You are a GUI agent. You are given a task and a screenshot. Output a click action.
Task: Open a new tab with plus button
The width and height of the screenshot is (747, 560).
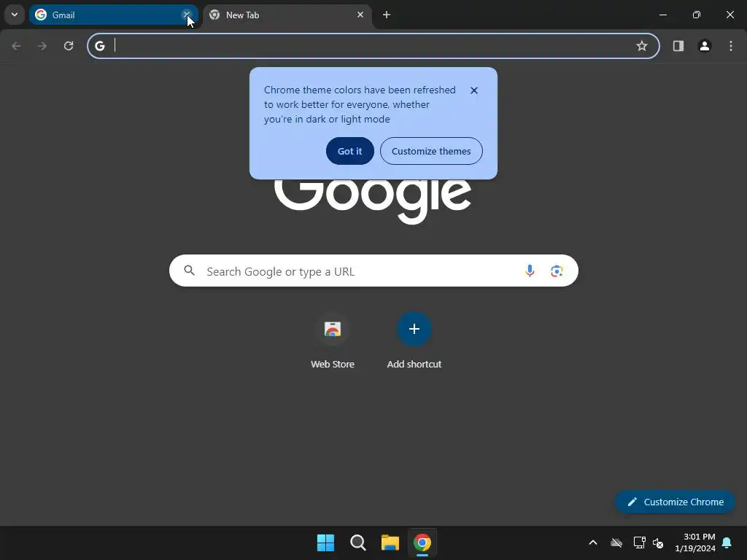(387, 15)
